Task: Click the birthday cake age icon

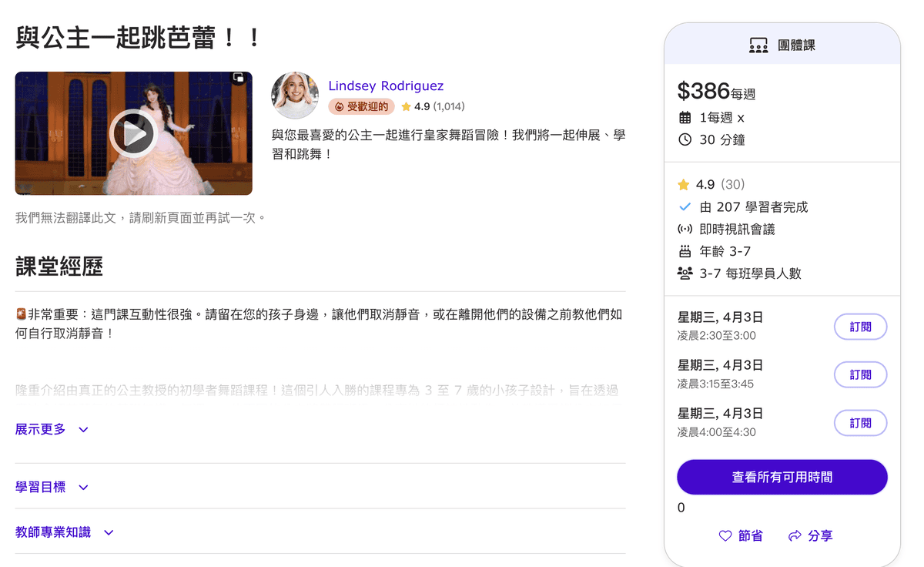Action: coord(685,251)
